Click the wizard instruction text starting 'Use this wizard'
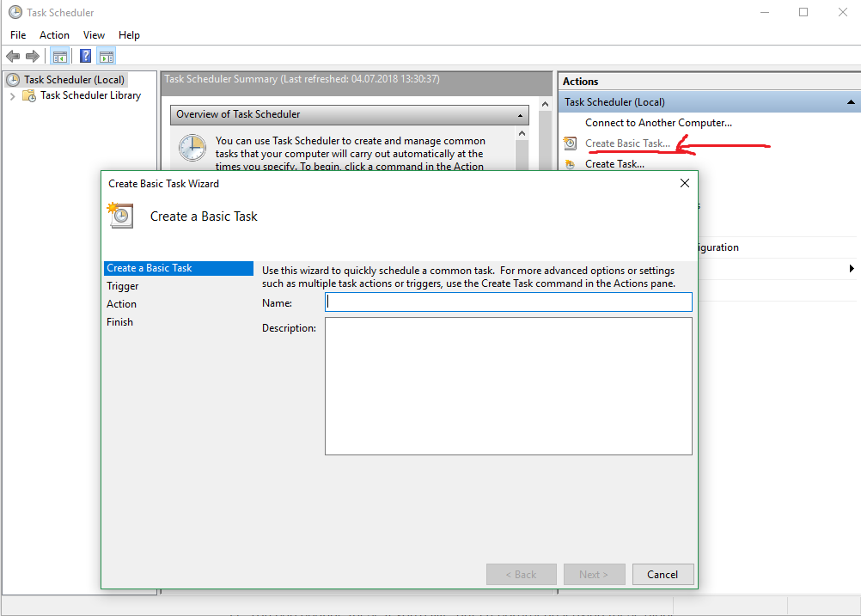Image resolution: width=861 pixels, height=616 pixels. (x=468, y=278)
